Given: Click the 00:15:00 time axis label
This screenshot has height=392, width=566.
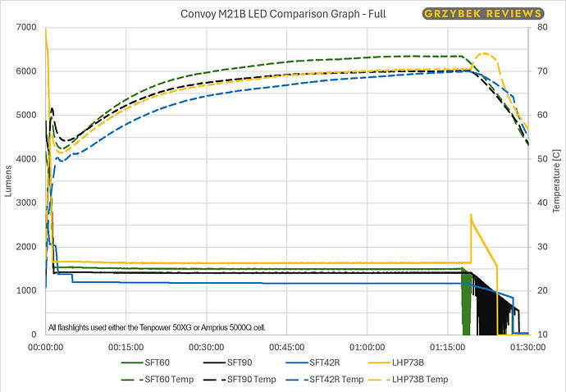Looking at the screenshot, I should 126,347.
